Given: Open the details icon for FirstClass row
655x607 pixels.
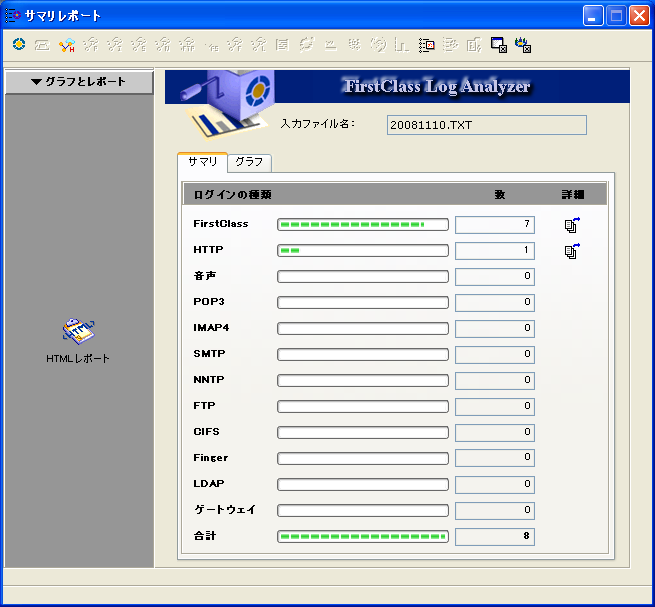Looking at the screenshot, I should pos(572,225).
